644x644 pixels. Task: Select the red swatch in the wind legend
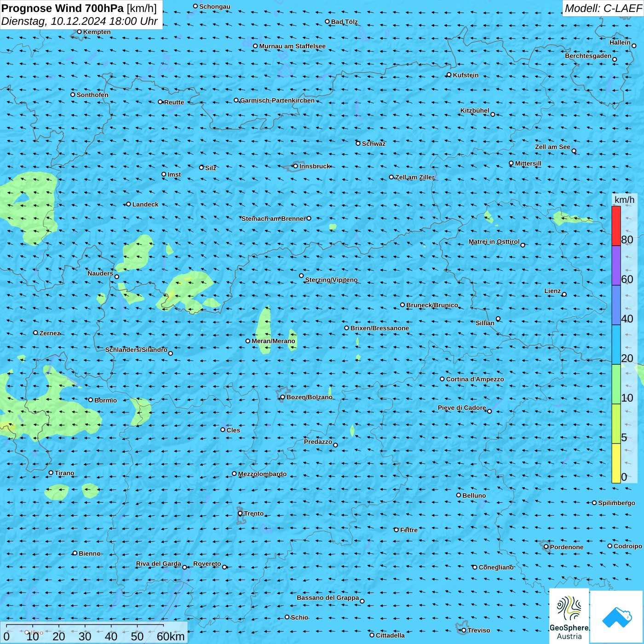[x=616, y=226]
